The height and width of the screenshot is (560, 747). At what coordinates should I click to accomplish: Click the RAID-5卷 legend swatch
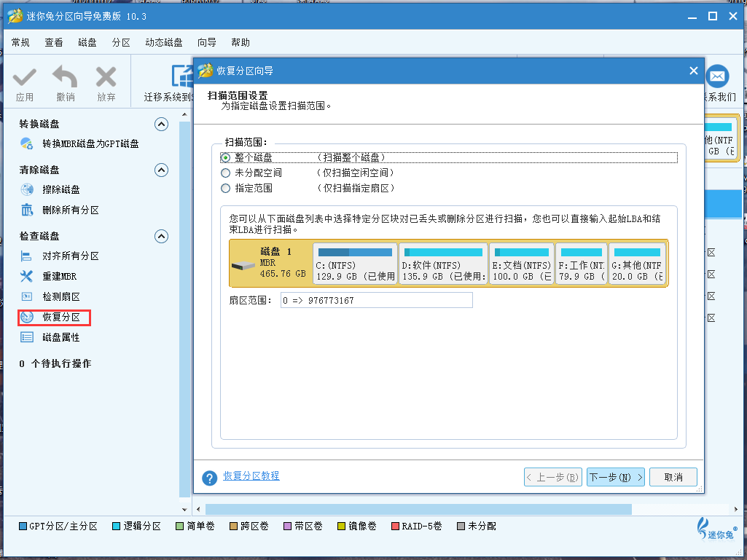pyautogui.click(x=395, y=527)
